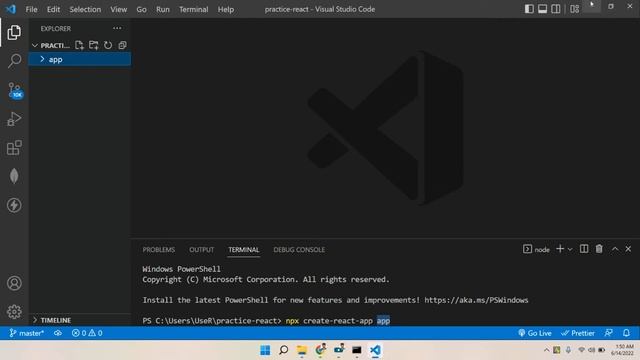640x360 pixels.
Task: Open Source Control view with 10K badge
Action: point(15,90)
